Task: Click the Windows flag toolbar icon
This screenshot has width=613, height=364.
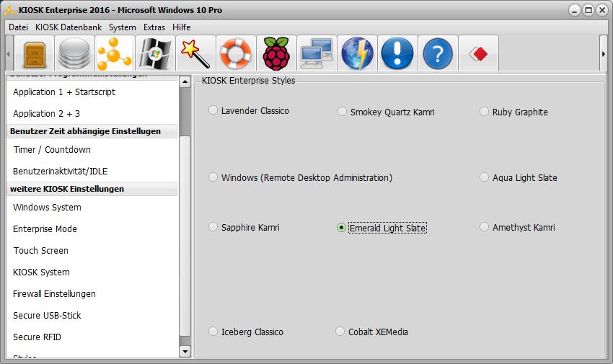Action: coord(155,53)
